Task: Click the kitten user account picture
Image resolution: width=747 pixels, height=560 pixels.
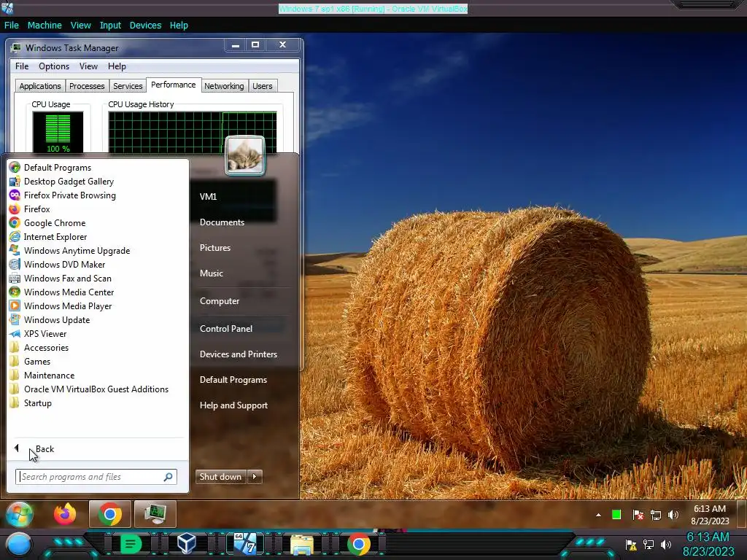Action: 245,155
